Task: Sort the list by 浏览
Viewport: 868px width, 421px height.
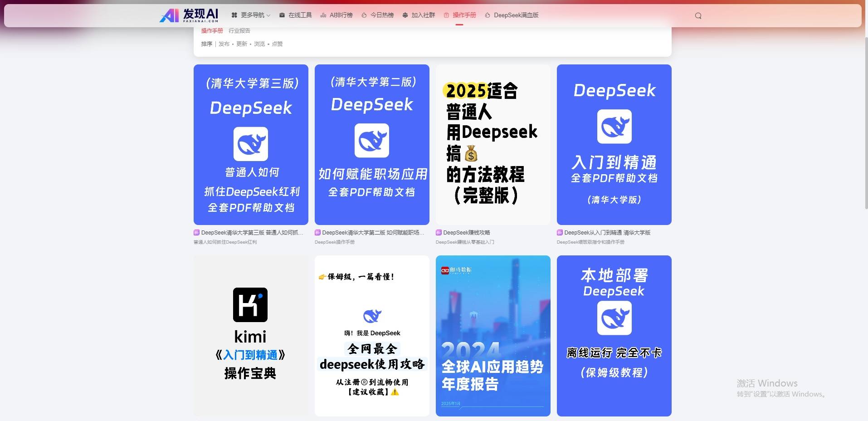Action: (x=259, y=44)
